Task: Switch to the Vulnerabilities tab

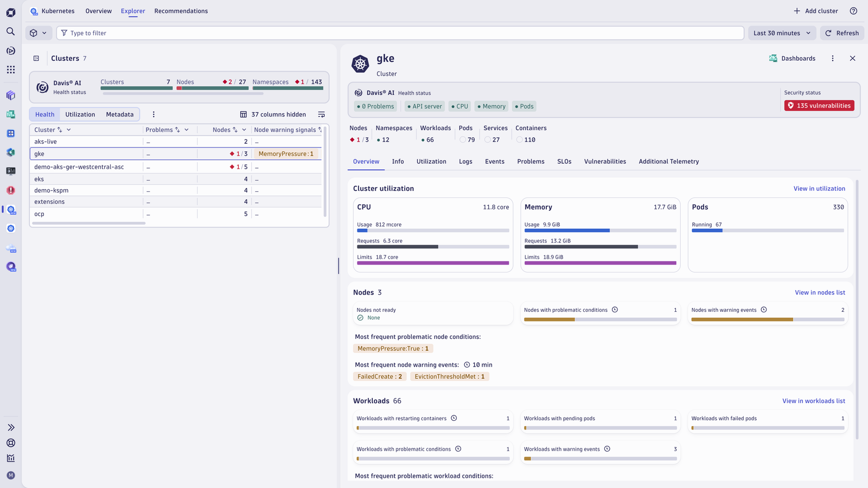Action: point(605,162)
